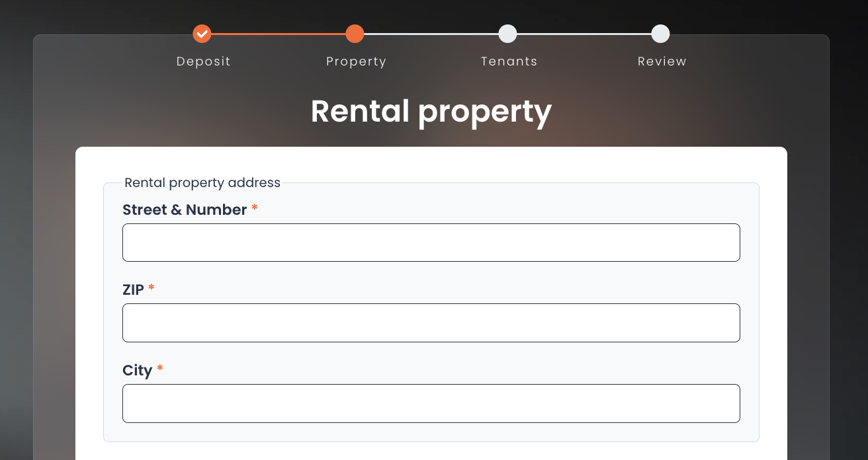Focus the City text field

click(431, 403)
